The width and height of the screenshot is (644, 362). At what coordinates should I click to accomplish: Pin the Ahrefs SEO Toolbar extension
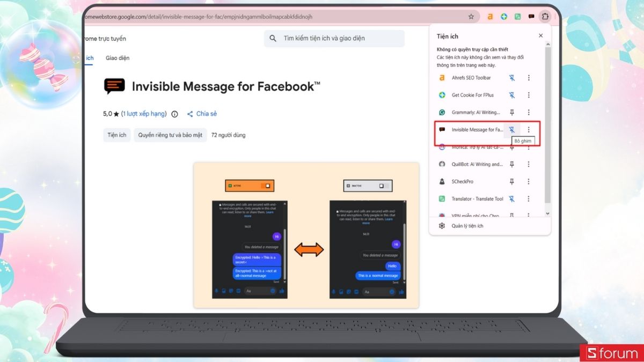511,77
